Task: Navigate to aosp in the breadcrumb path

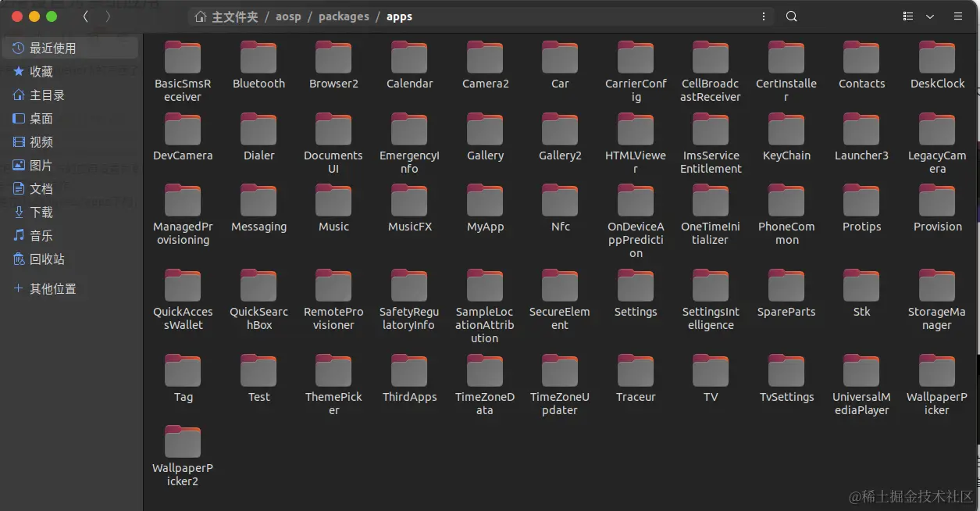Action: (288, 16)
